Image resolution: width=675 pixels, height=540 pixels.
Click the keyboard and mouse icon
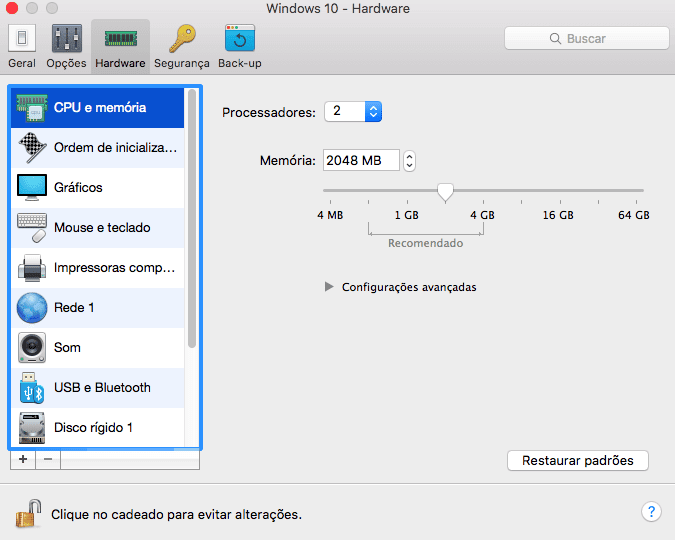pos(32,228)
